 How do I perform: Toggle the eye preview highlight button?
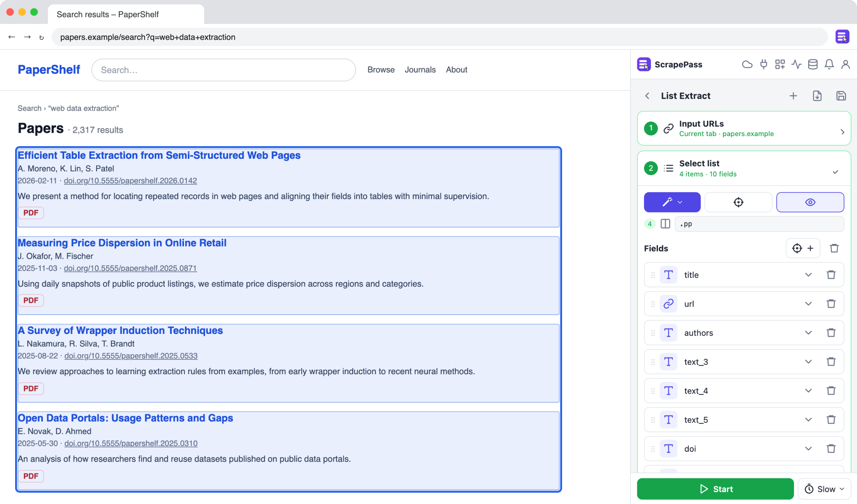810,202
